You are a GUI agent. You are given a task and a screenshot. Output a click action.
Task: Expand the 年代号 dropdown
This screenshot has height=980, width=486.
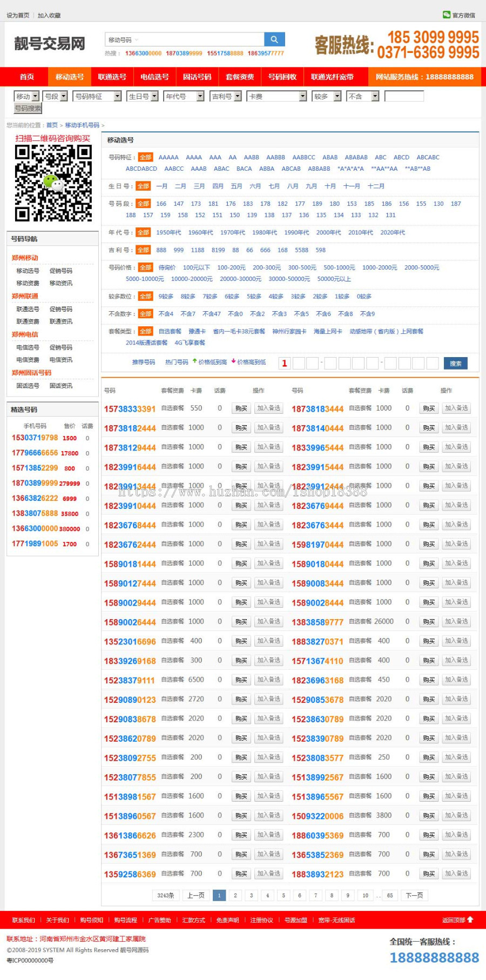pos(184,96)
